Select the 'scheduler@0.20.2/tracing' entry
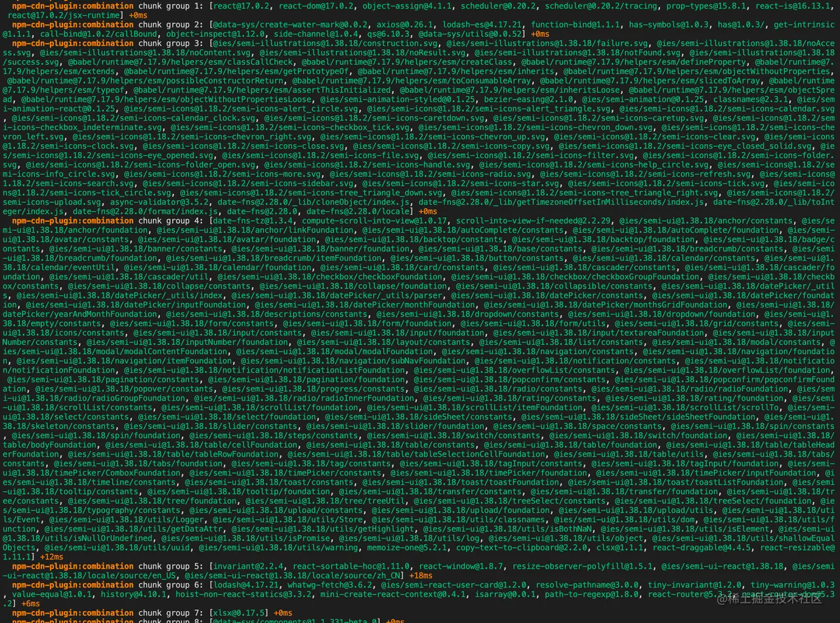This screenshot has height=623, width=840. click(x=600, y=6)
